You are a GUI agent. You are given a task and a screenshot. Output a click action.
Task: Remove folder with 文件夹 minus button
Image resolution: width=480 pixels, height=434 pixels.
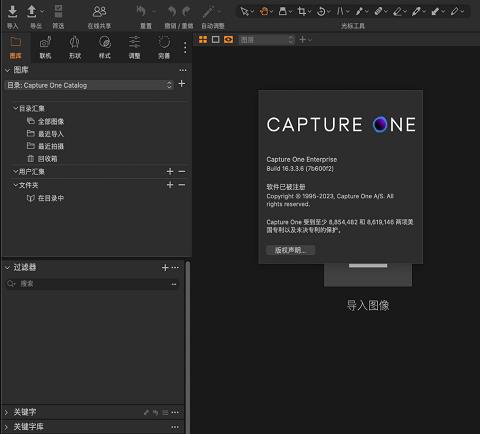tap(182, 185)
